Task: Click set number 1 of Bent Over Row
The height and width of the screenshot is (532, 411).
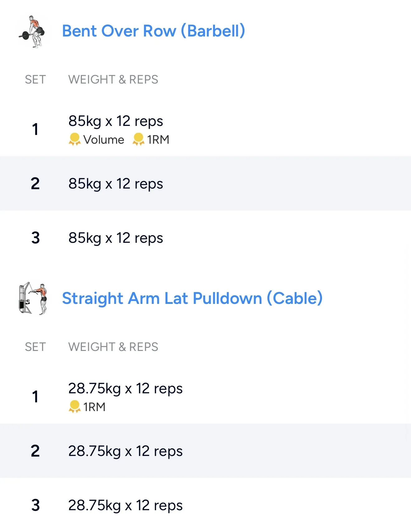Action: click(x=35, y=129)
